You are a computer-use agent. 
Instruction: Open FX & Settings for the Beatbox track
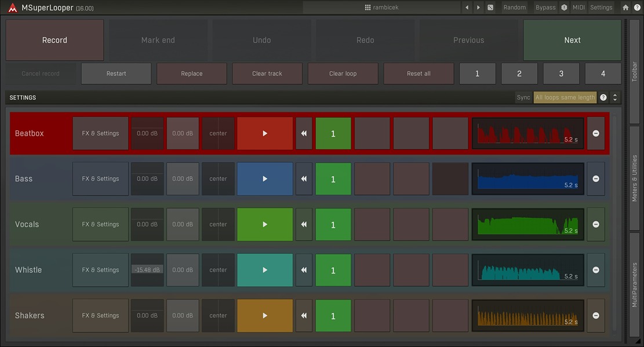(100, 133)
